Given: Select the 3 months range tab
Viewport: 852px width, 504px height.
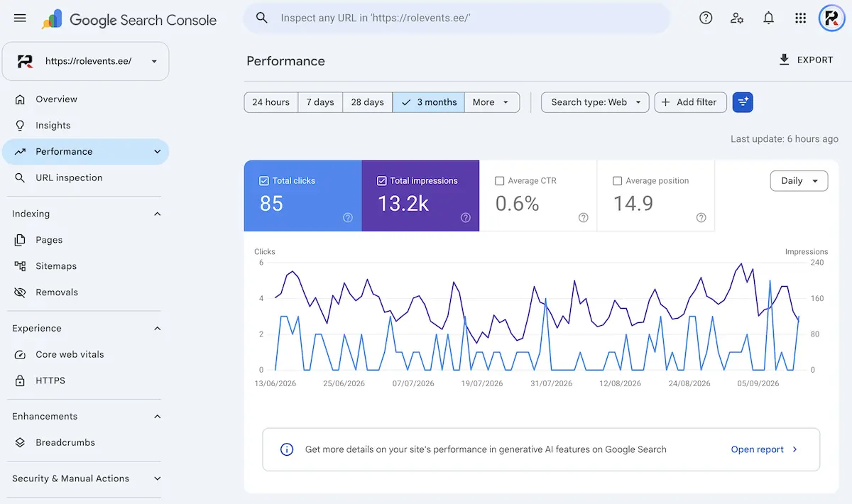Looking at the screenshot, I should (429, 102).
